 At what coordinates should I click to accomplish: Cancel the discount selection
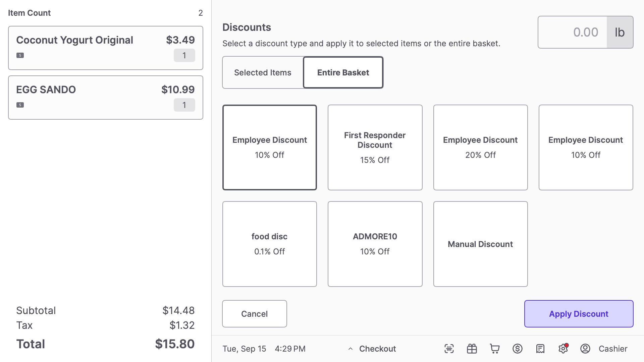click(255, 314)
